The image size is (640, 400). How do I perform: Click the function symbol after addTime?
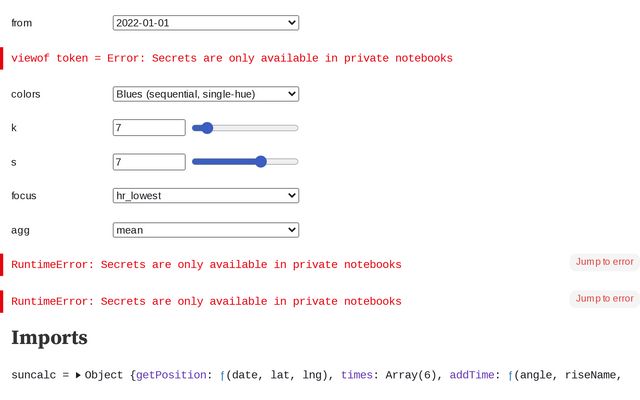pyautogui.click(x=511, y=376)
